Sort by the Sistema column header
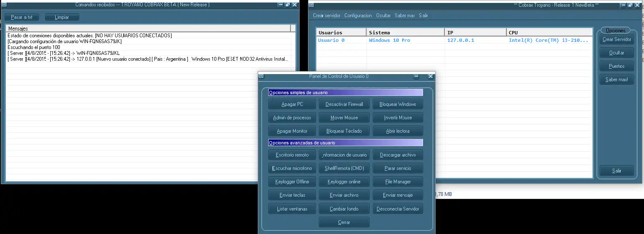Image resolution: width=644 pixels, height=234 pixels. pos(405,32)
